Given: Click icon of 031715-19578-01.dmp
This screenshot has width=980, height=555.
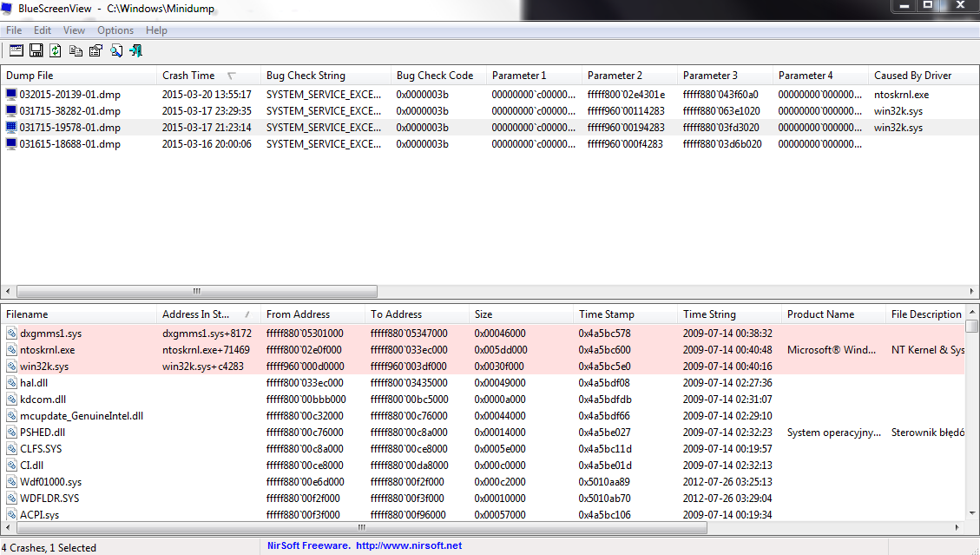Looking at the screenshot, I should tap(11, 127).
